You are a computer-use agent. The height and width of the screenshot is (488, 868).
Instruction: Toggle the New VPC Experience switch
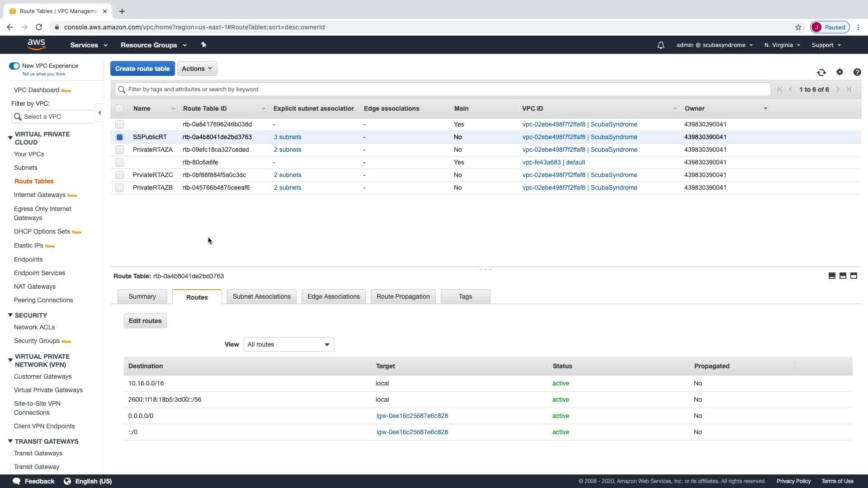pos(14,66)
